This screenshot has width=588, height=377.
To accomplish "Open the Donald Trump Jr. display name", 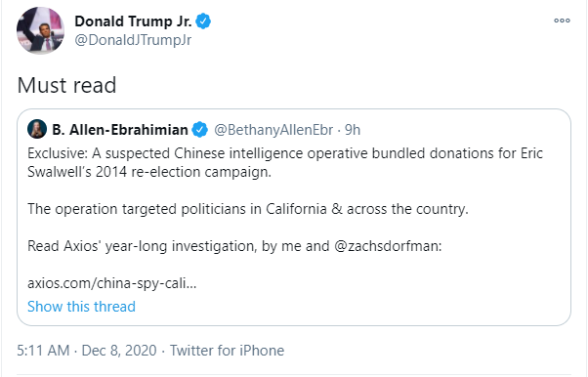I will [x=133, y=21].
